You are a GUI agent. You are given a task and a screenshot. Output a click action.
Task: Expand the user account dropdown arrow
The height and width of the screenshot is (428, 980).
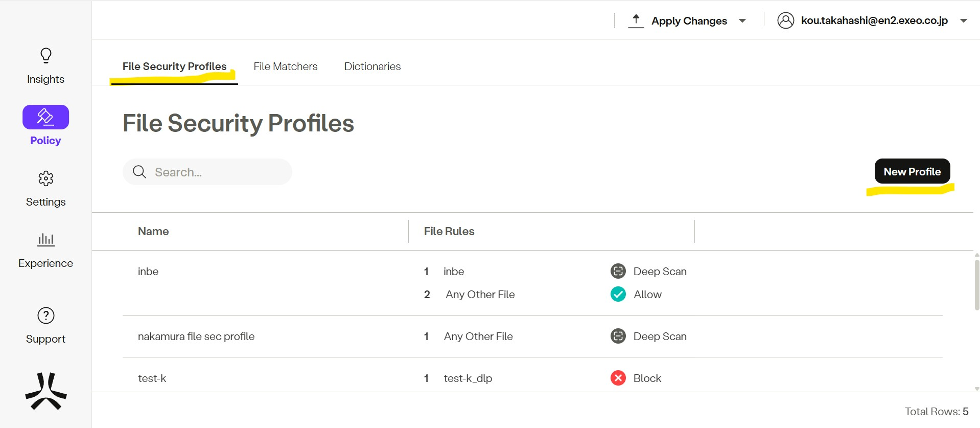click(x=963, y=21)
